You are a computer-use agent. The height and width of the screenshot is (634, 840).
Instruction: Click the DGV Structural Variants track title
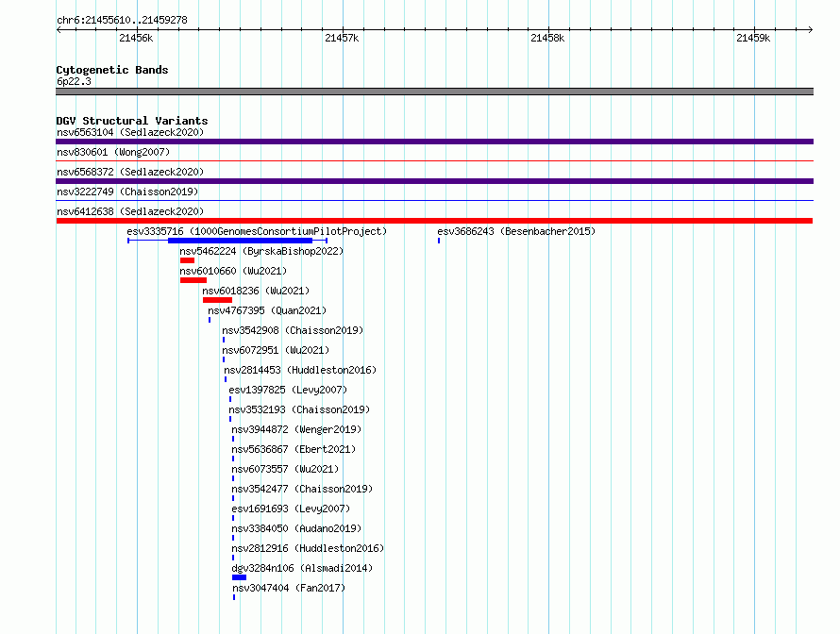132,121
